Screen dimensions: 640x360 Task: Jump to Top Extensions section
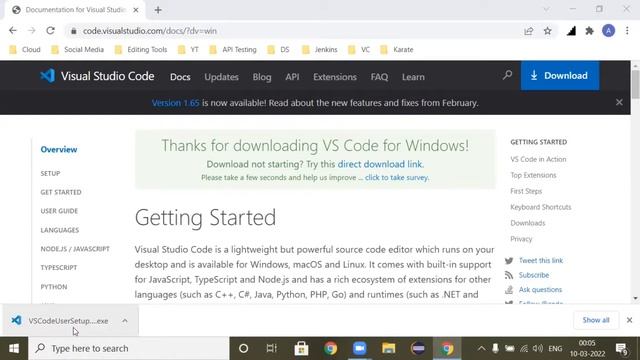tap(533, 175)
